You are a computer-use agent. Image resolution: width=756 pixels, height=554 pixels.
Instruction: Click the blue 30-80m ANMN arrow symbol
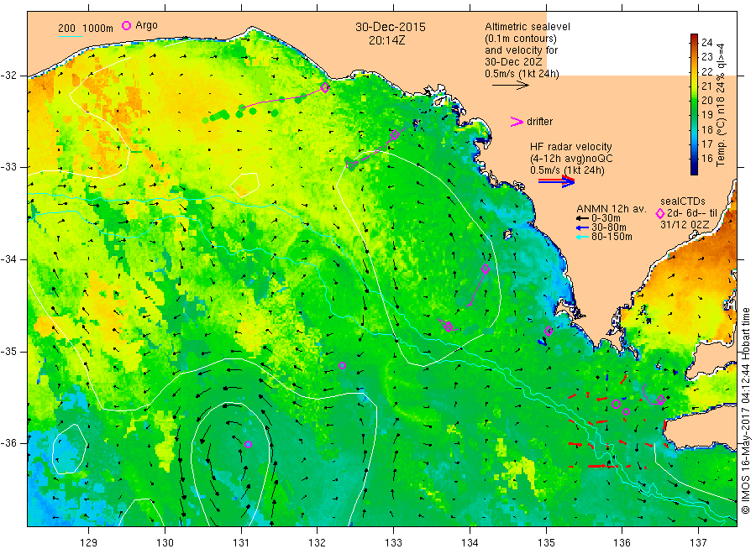(582, 227)
